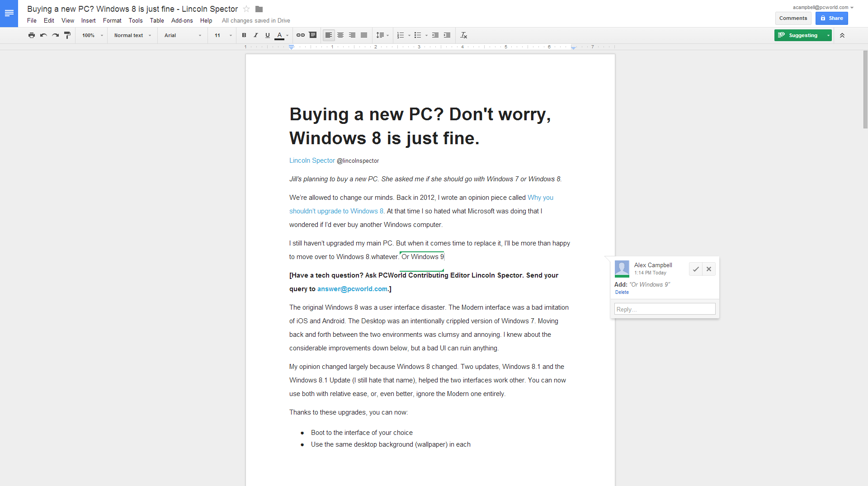Open the Format menu
868x486 pixels.
point(112,20)
